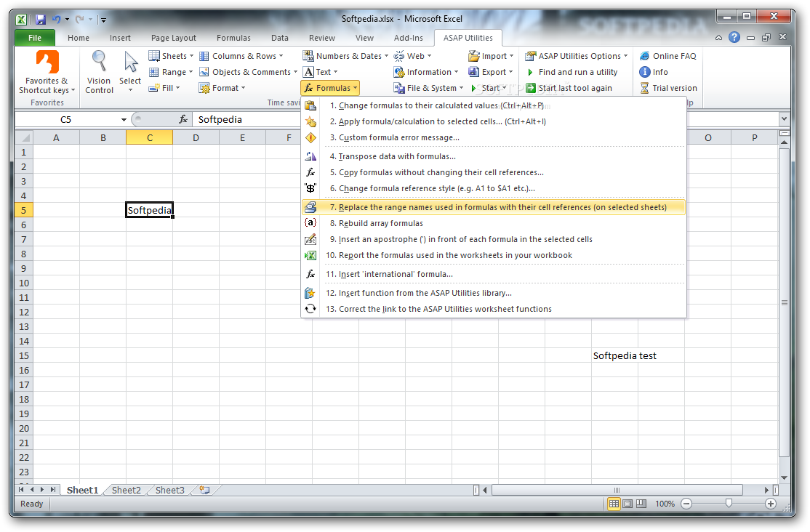Choose Rebuild array formulas
The height and width of the screenshot is (532, 810).
[x=493, y=223]
